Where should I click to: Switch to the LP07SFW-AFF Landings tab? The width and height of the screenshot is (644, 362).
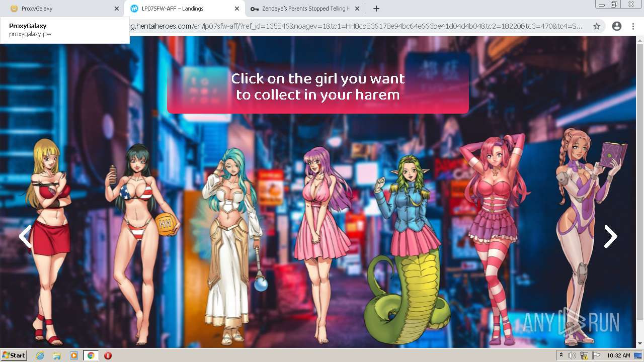coord(184,9)
